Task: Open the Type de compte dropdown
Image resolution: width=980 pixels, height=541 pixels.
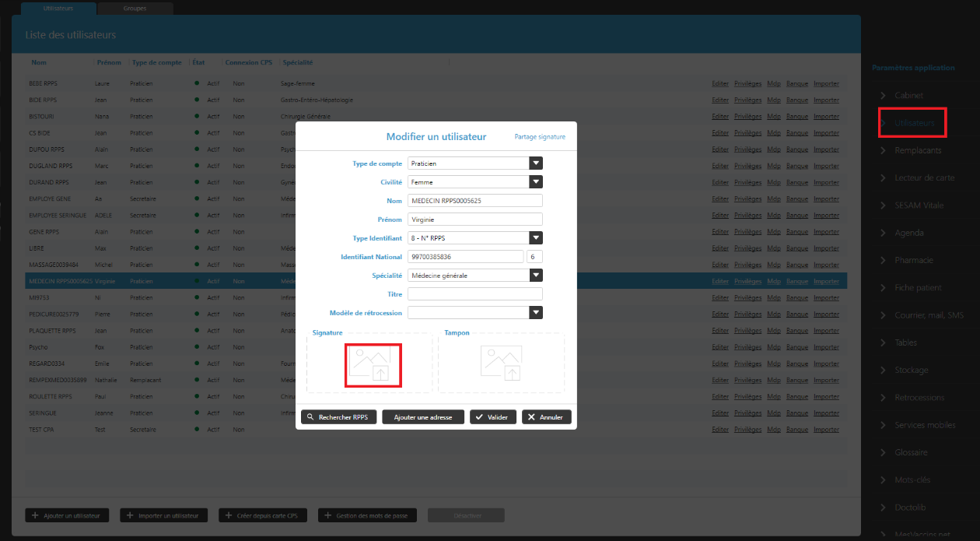Action: pyautogui.click(x=535, y=163)
